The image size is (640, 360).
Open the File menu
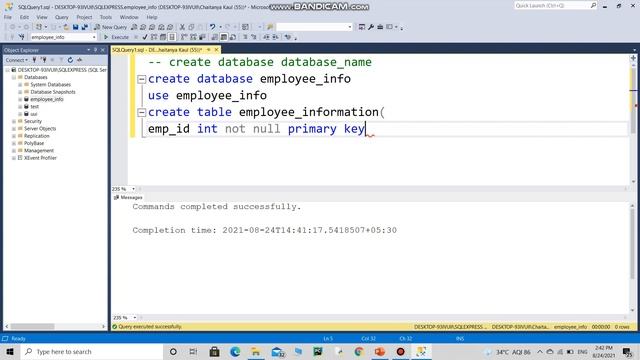[x=8, y=17]
